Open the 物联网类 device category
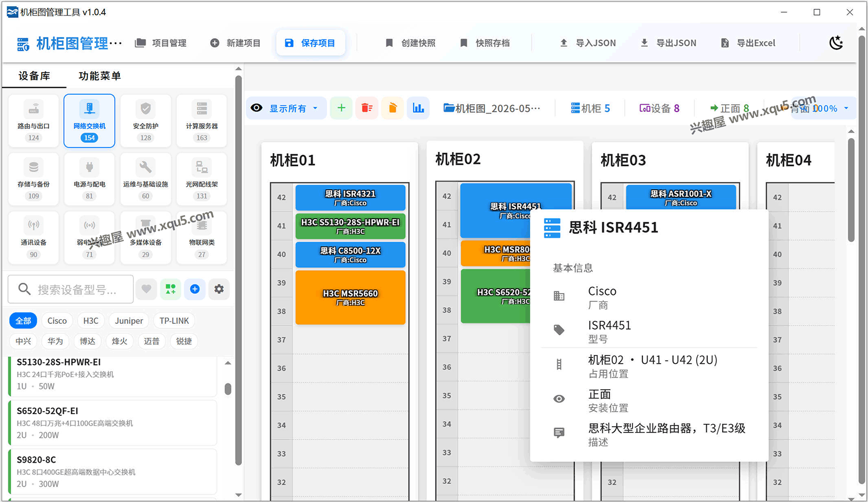Screen dimensions: 868x502 [x=201, y=237]
